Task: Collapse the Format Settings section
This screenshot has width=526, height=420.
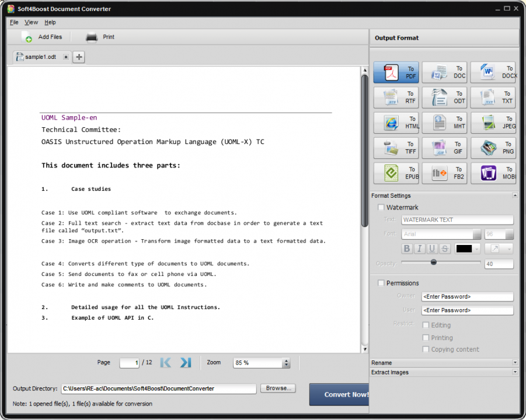Action: [515, 195]
